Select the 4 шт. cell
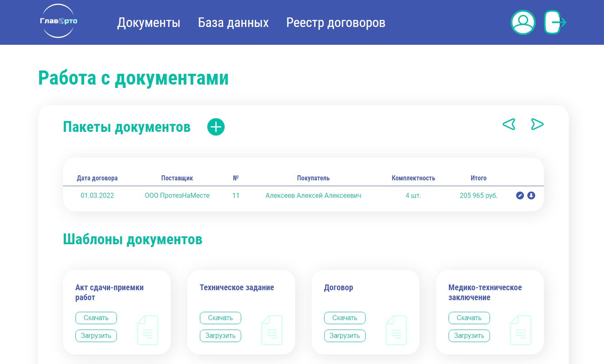The height and width of the screenshot is (364, 604). 413,196
